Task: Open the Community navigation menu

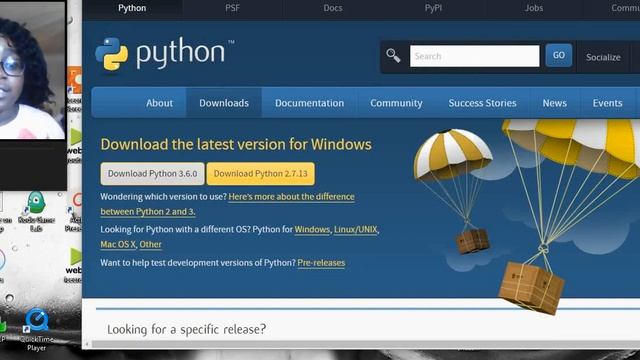Action: tap(396, 103)
